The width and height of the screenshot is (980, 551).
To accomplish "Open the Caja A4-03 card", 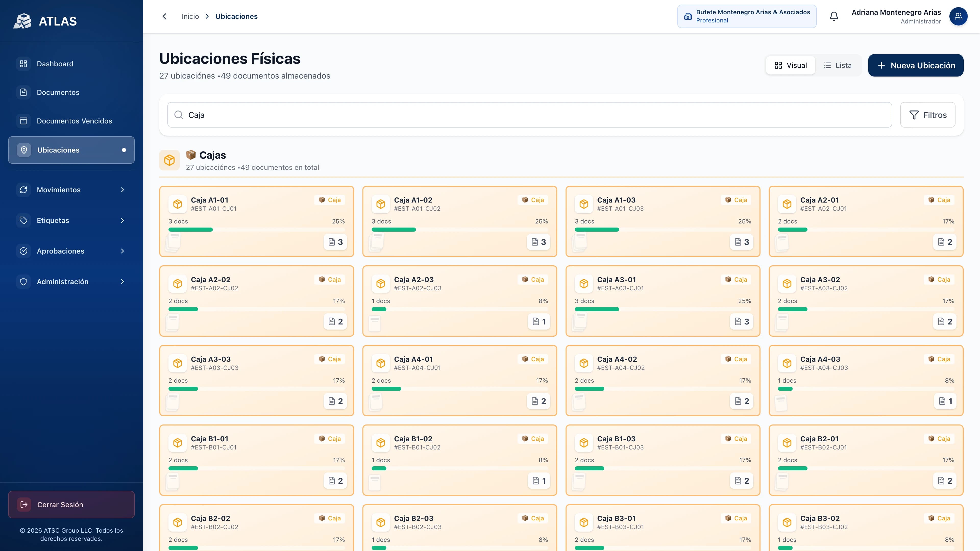I will click(x=866, y=381).
